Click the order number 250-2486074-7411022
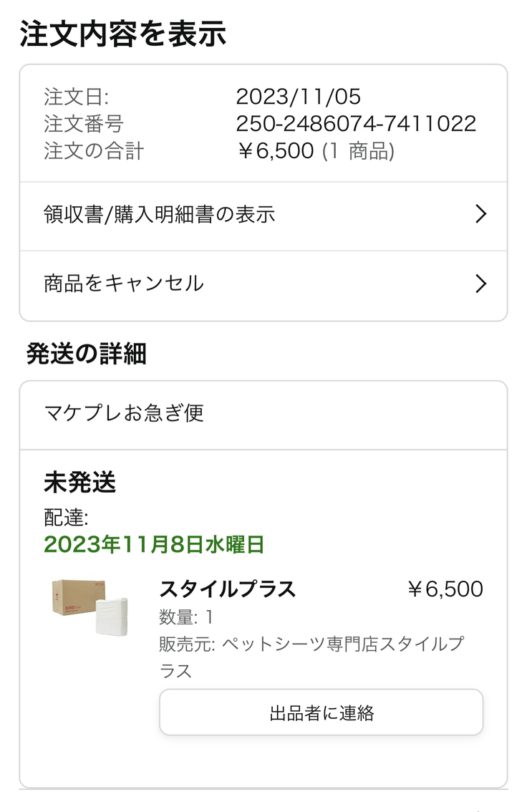Viewport: 527px width, 812px height. coord(356,124)
